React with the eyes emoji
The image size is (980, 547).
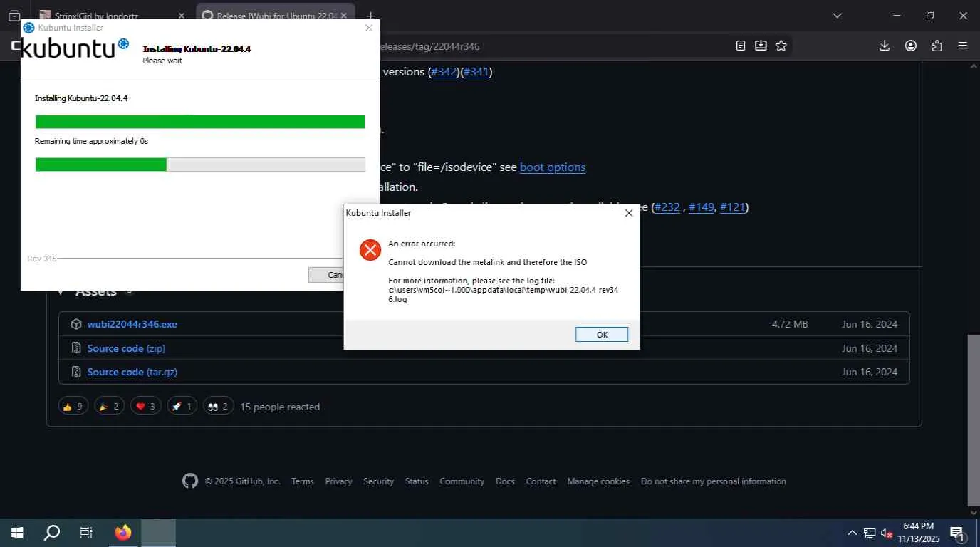point(218,407)
